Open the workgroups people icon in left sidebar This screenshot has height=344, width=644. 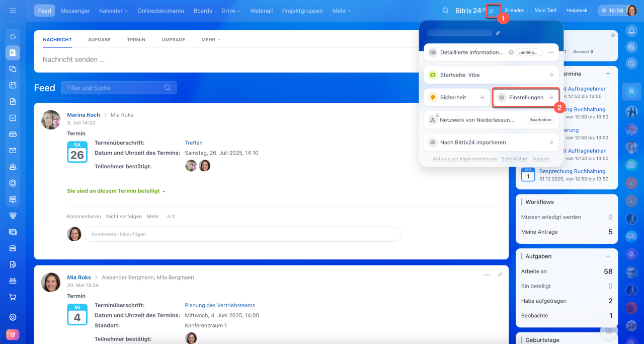click(13, 167)
